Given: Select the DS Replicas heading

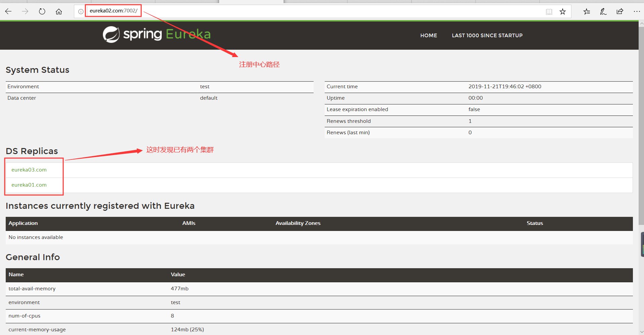Looking at the screenshot, I should (32, 151).
